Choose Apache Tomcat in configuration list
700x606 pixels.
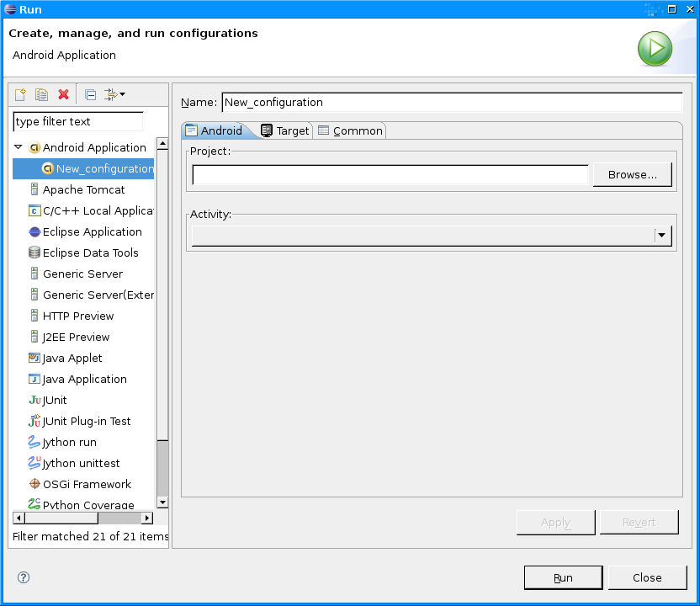(83, 189)
